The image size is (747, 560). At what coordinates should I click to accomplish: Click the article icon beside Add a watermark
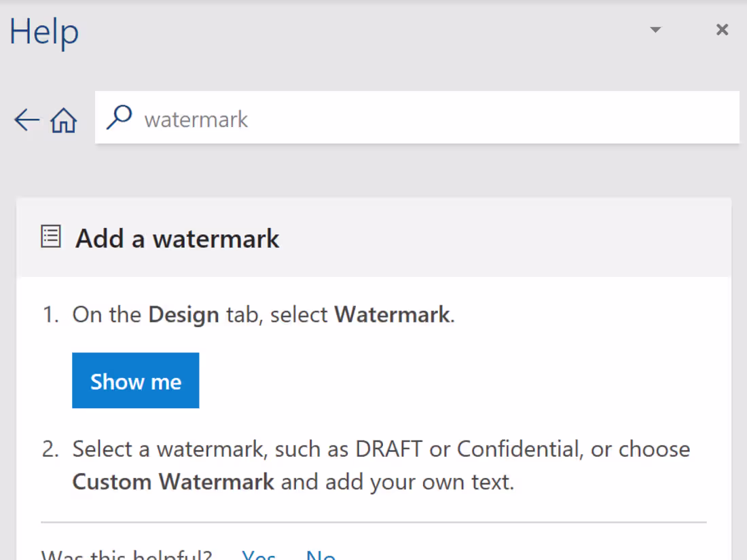[51, 238]
